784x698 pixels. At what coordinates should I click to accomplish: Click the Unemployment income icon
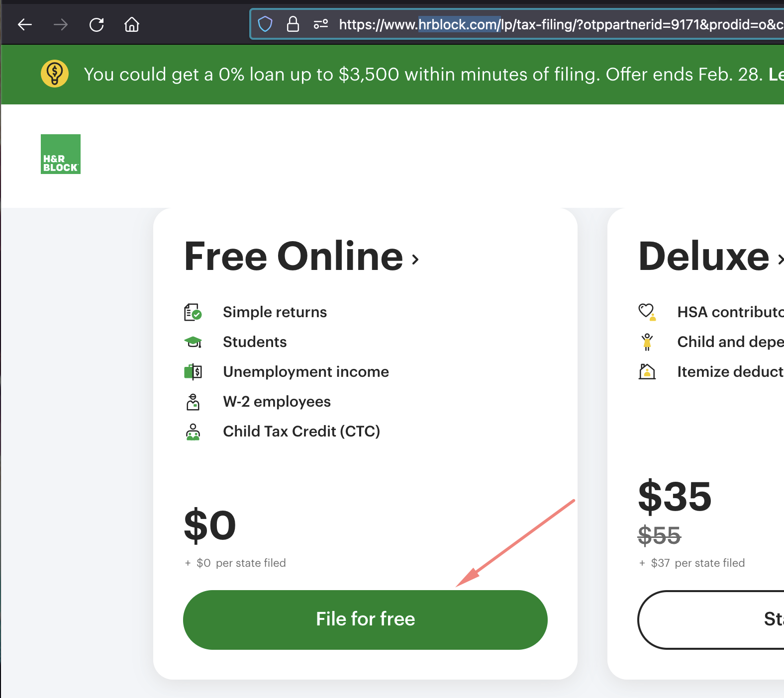[193, 372]
